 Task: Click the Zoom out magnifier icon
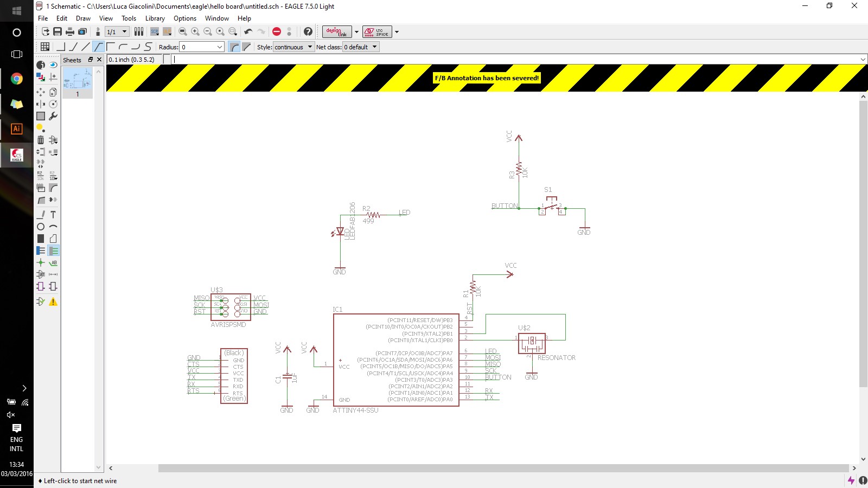pos(208,32)
